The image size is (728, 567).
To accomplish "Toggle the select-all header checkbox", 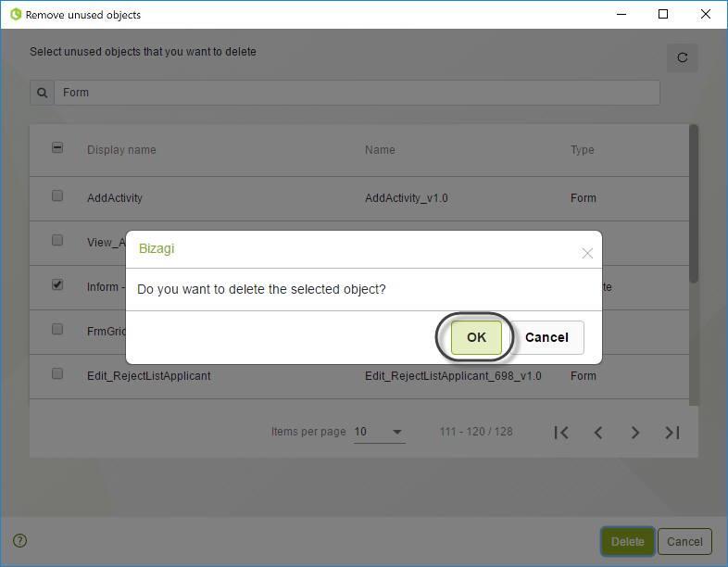I will [57, 148].
